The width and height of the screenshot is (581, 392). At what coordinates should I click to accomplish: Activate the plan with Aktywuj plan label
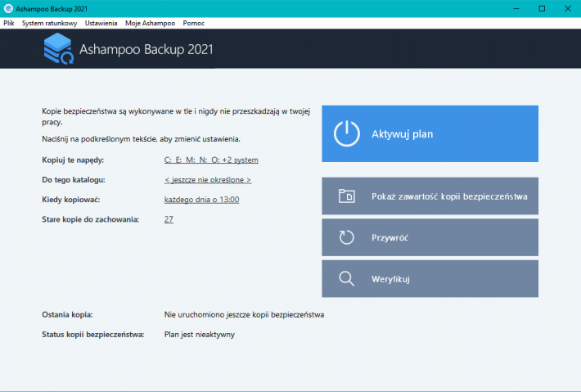click(x=402, y=133)
